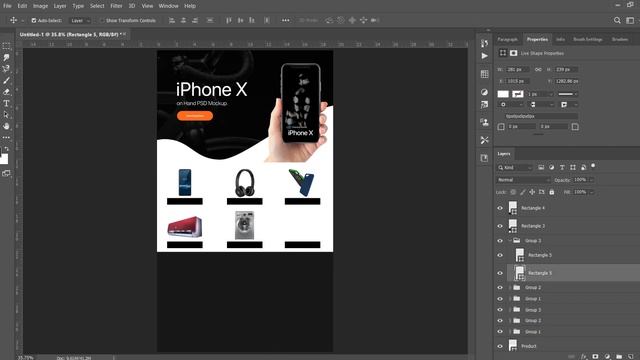Switch to the Info tab
This screenshot has height=360, width=640.
coord(560,40)
